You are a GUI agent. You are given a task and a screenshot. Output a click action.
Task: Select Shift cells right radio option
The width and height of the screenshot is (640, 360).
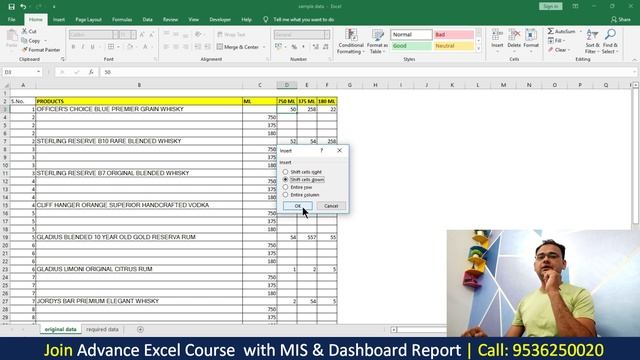tap(285, 172)
